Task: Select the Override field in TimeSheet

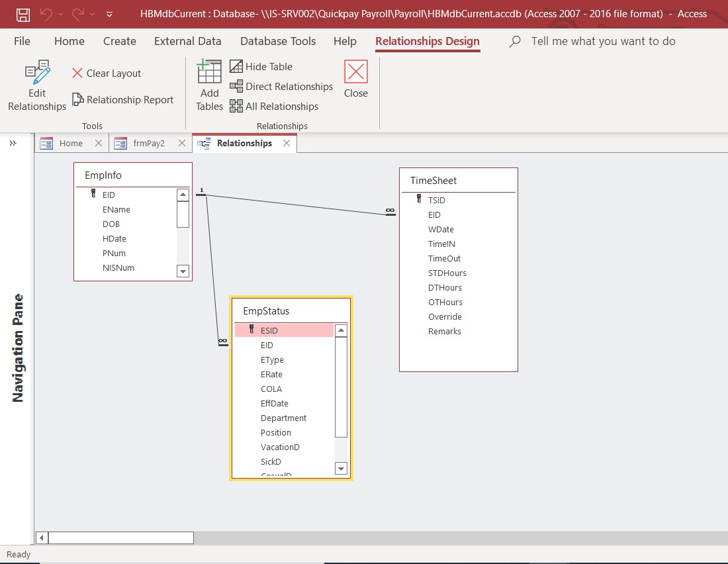Action: (x=445, y=317)
